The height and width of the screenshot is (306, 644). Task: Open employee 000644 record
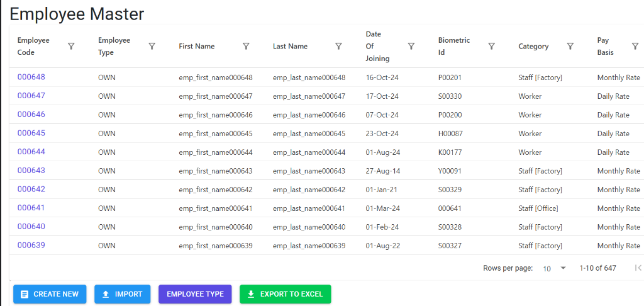pyautogui.click(x=31, y=152)
